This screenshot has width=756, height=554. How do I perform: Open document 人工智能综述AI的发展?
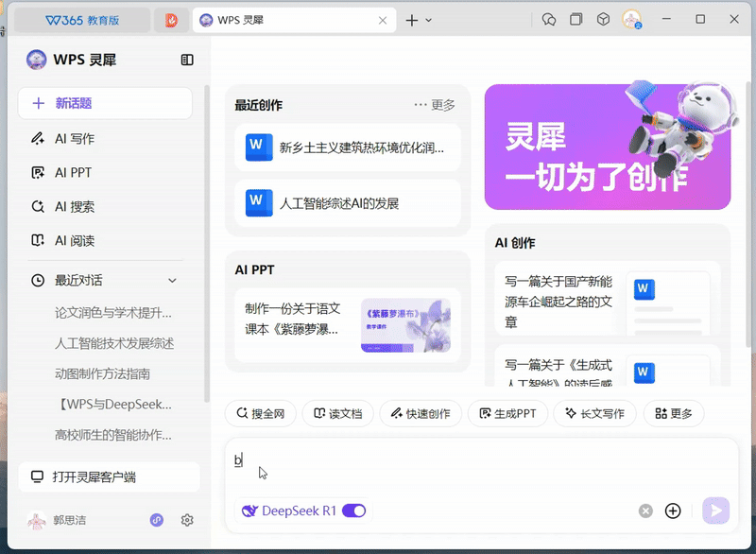348,203
